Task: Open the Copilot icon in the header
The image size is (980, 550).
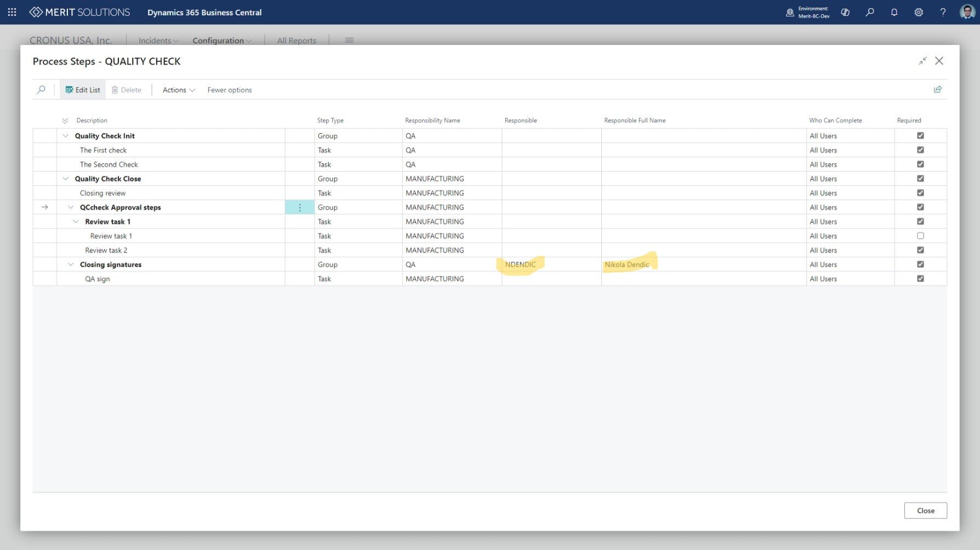Action: [845, 12]
